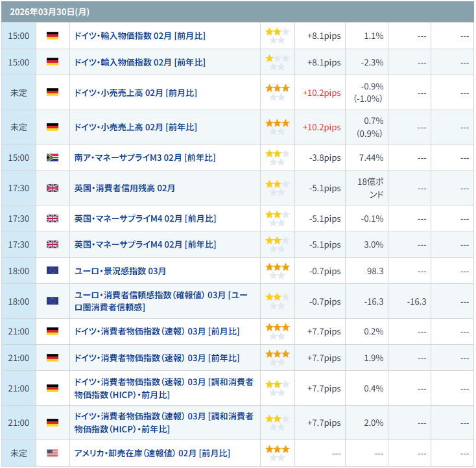Image resolution: width=476 pixels, height=468 pixels.
Task: Click star rating for アメリカ・卸売在庫
Action: pyautogui.click(x=277, y=453)
